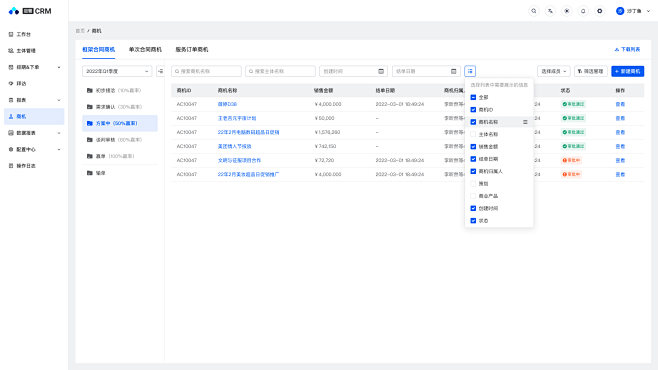Image resolution: width=658 pixels, height=370 pixels.
Task: Click the 新建商机 button
Action: [x=627, y=71]
